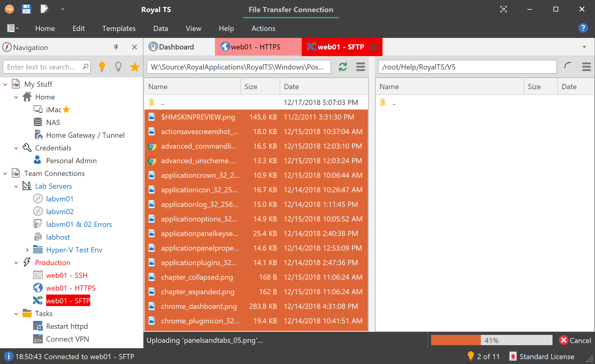Click the web01 - SSH terminal icon
This screenshot has width=595, height=364.
click(38, 275)
